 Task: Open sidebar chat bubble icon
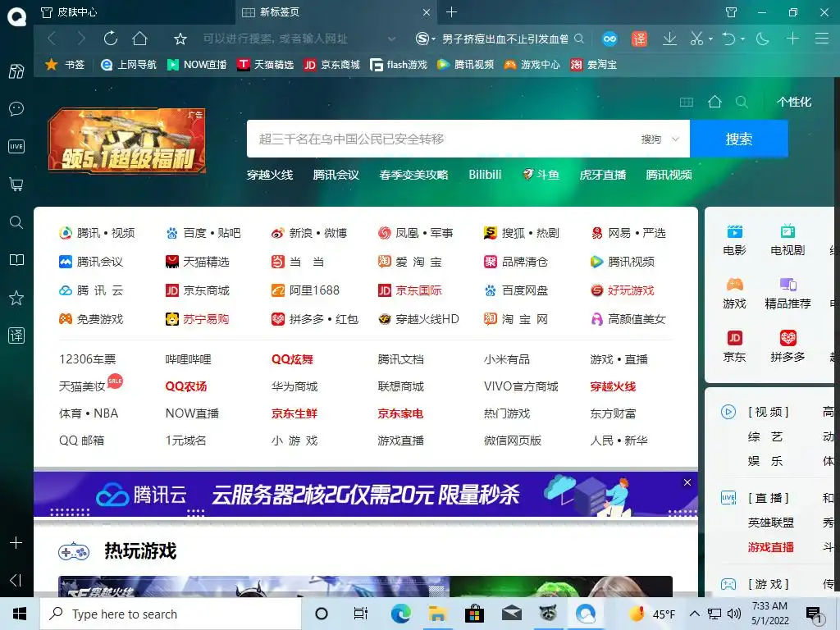(16, 109)
